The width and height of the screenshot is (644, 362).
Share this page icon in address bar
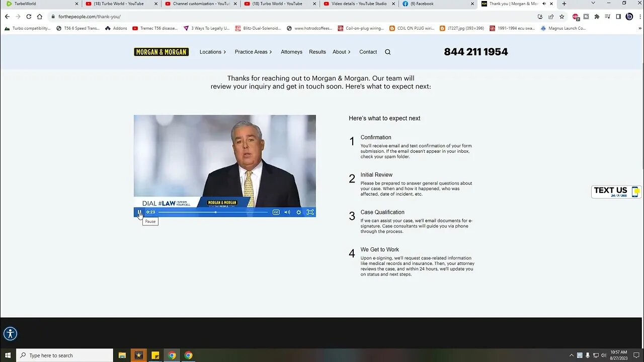tap(551, 17)
